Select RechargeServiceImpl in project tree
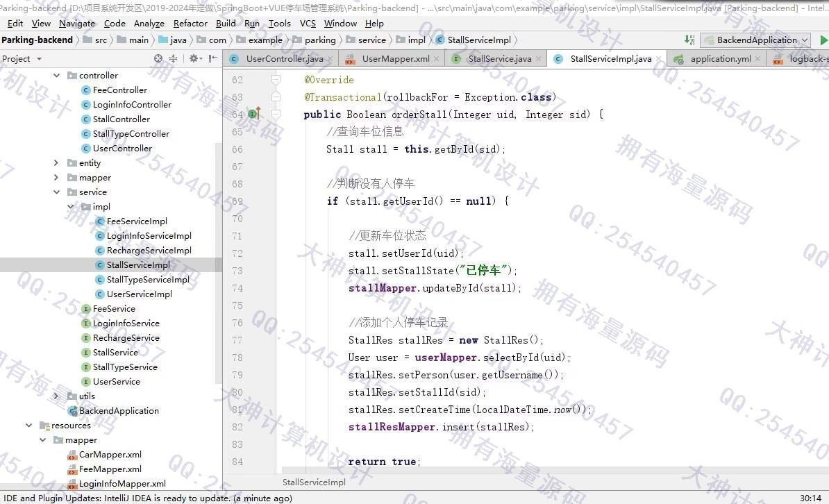This screenshot has height=504, width=829. coord(143,250)
